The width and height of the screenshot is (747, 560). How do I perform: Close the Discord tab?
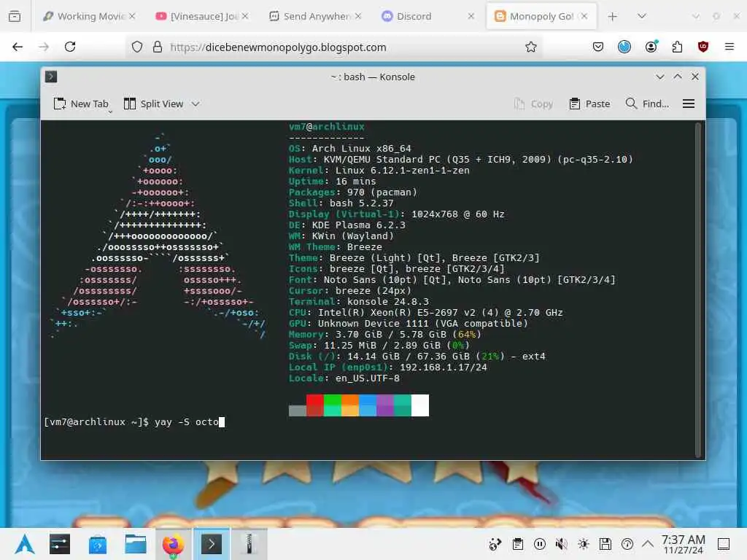471,16
